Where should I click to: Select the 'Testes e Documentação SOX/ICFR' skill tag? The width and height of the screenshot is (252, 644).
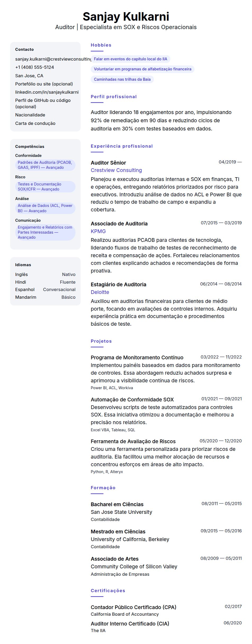45,187
